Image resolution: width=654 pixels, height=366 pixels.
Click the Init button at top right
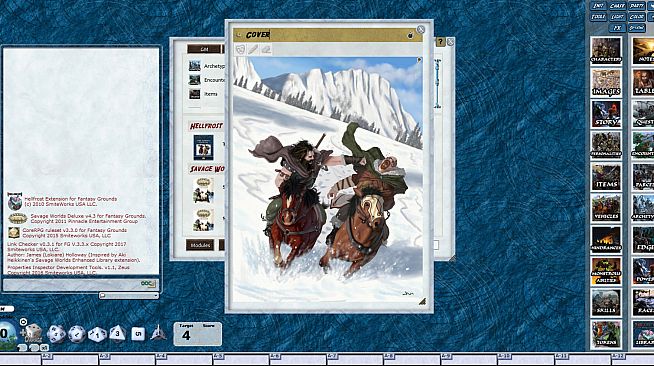(x=598, y=6)
